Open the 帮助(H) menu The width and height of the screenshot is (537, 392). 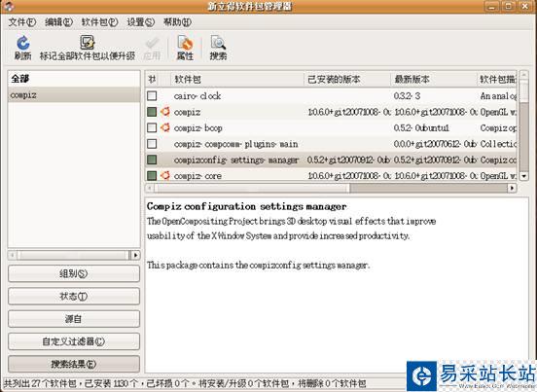tap(177, 22)
